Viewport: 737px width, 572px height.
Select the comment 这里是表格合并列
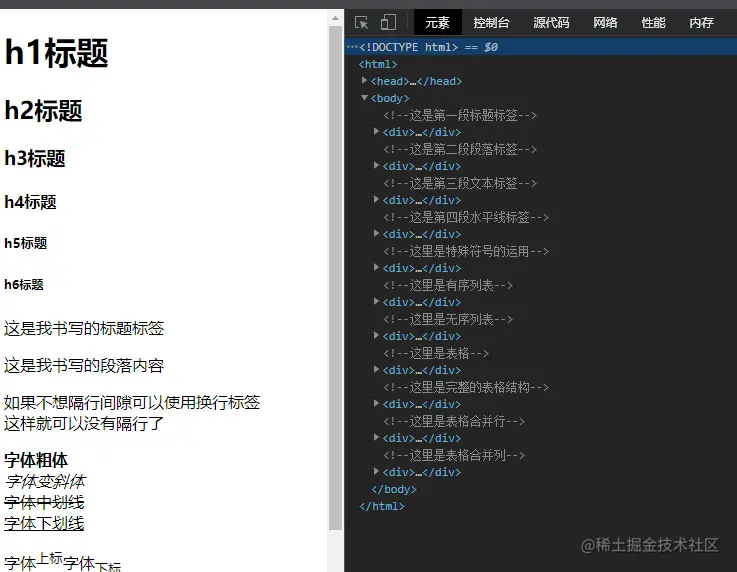click(x=454, y=455)
